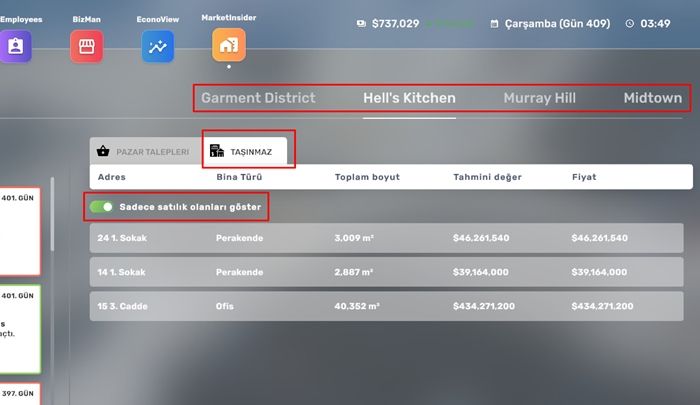This screenshot has height=405, width=700.
Task: Open the 24 1. Sokak property listing
Action: point(390,238)
